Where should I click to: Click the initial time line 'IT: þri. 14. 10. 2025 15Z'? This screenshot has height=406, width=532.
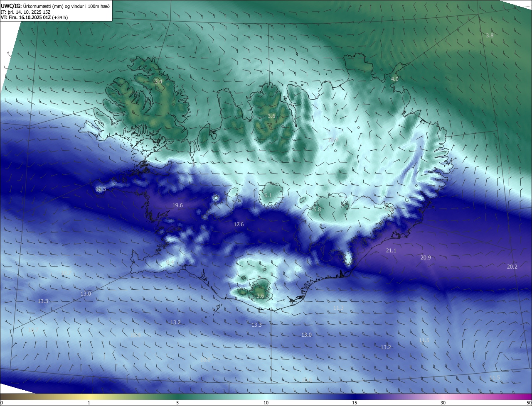[25, 12]
